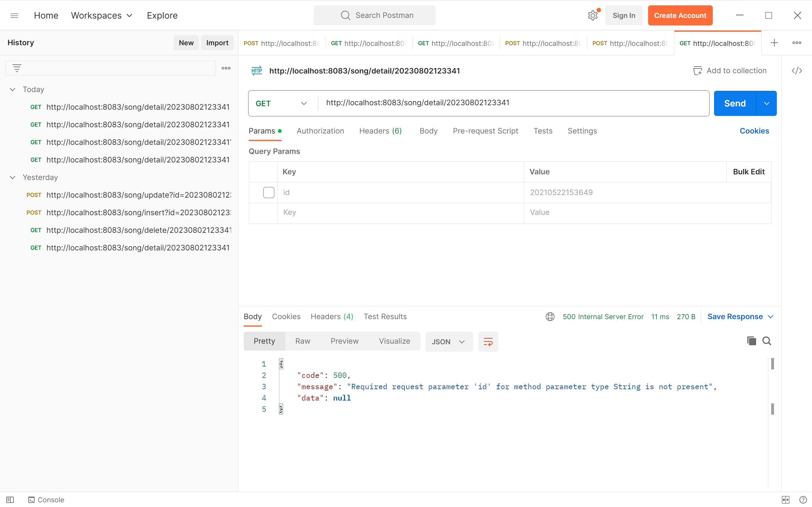Open the Tests tab
This screenshot has height=507, width=812.
pyautogui.click(x=543, y=131)
